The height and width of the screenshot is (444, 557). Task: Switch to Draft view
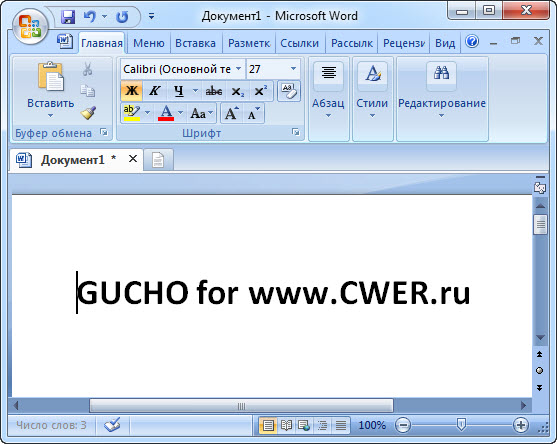341,425
